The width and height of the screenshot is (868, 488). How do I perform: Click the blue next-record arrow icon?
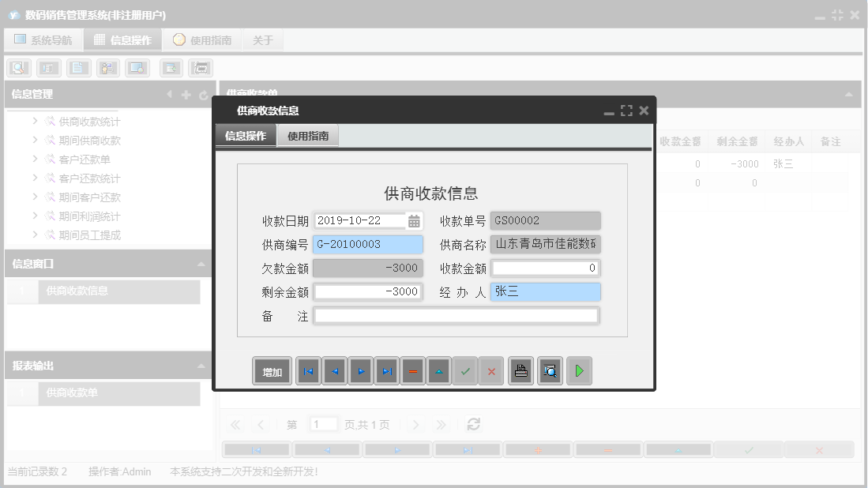point(361,370)
